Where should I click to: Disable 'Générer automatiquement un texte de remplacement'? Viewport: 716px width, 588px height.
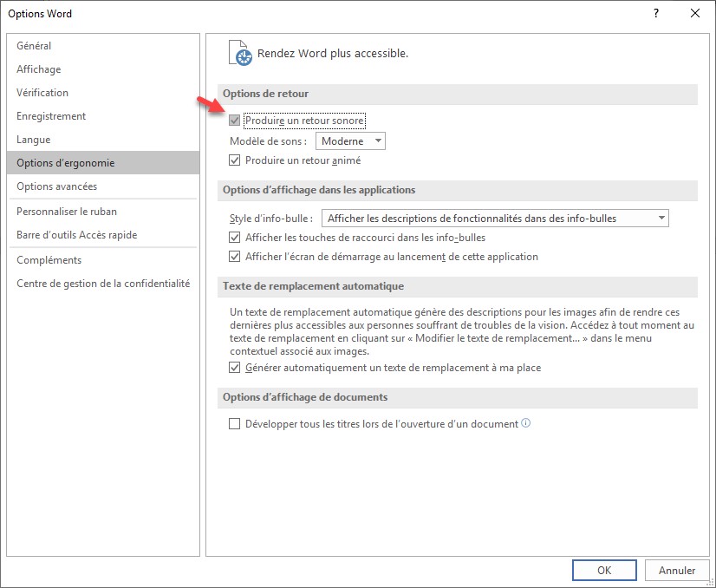click(x=234, y=368)
